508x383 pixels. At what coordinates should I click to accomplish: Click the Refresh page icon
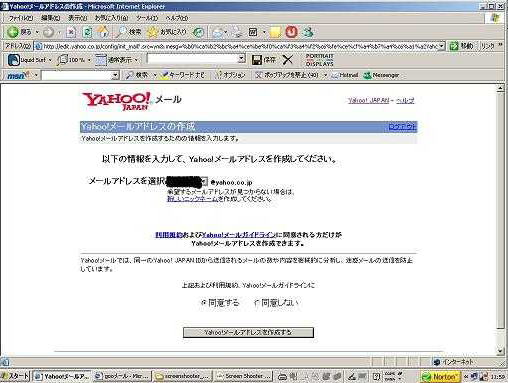(87, 32)
